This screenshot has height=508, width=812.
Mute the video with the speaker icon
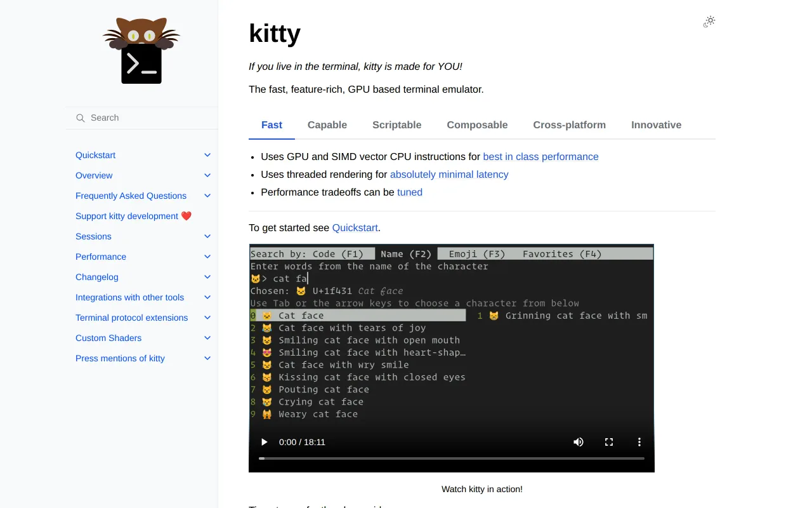[579, 442]
